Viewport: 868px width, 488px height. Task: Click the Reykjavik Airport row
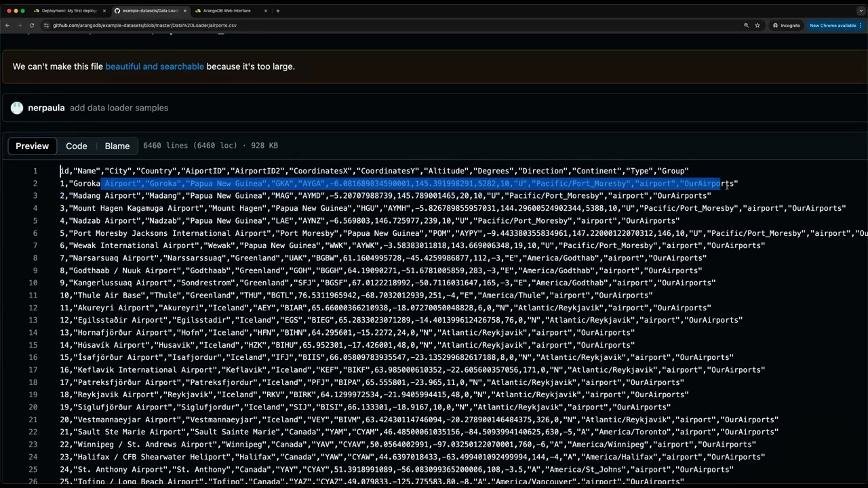click(374, 394)
